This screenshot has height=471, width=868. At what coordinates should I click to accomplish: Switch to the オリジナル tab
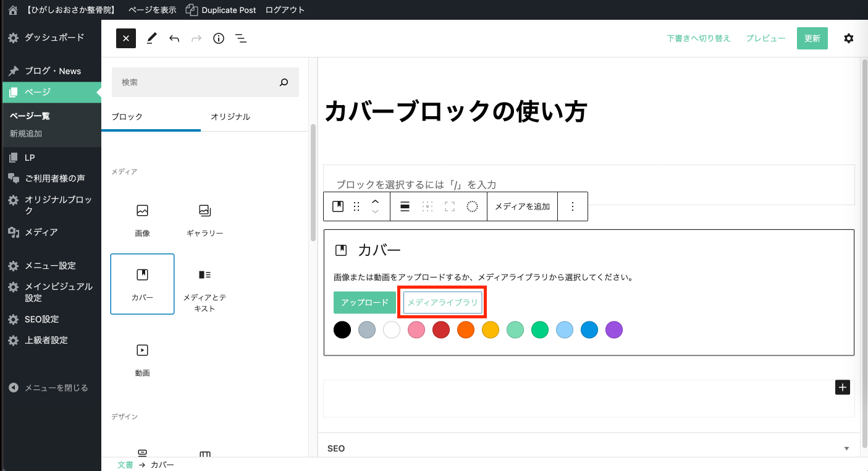click(x=230, y=117)
